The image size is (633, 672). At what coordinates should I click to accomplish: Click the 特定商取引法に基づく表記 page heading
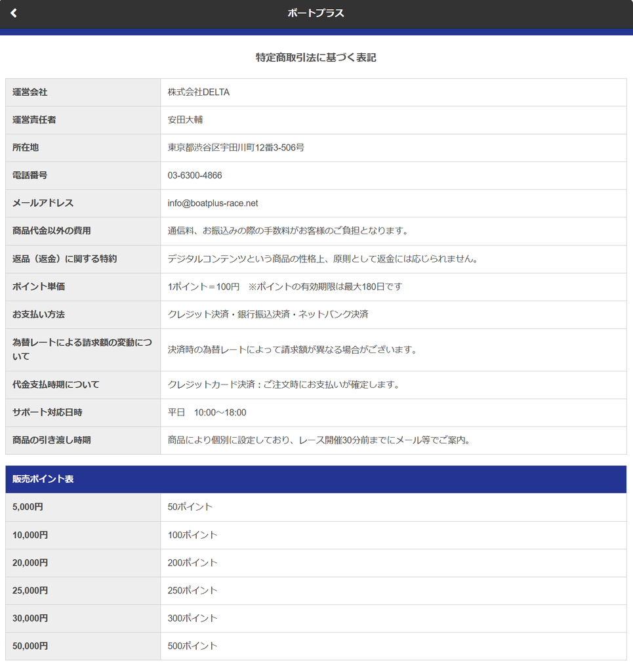pos(316,58)
